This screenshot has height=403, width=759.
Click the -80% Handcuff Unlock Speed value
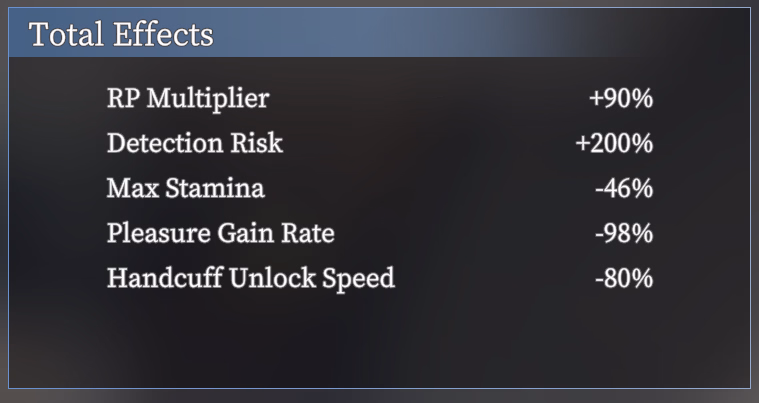[624, 278]
